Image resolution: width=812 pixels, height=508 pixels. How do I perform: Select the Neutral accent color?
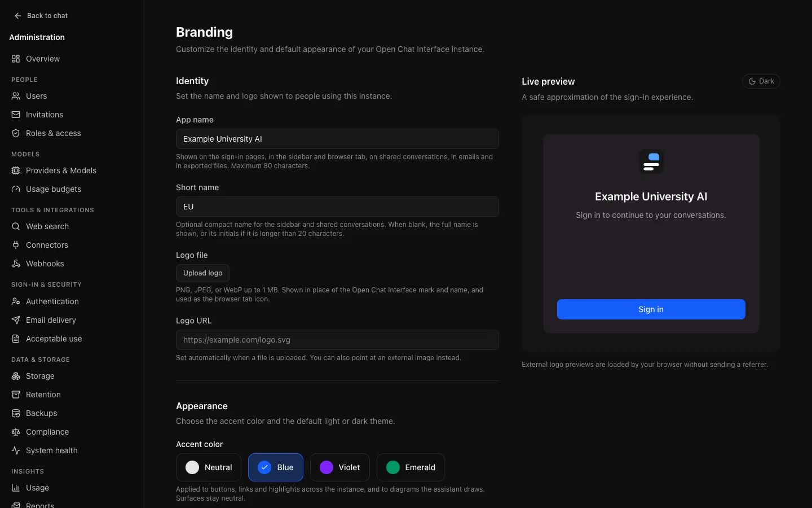point(209,467)
